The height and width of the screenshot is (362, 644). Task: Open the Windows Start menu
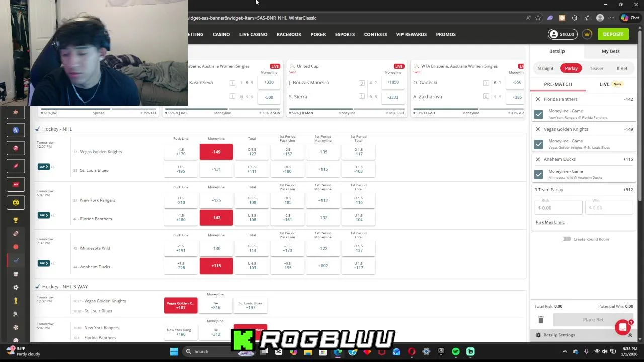coord(174,351)
